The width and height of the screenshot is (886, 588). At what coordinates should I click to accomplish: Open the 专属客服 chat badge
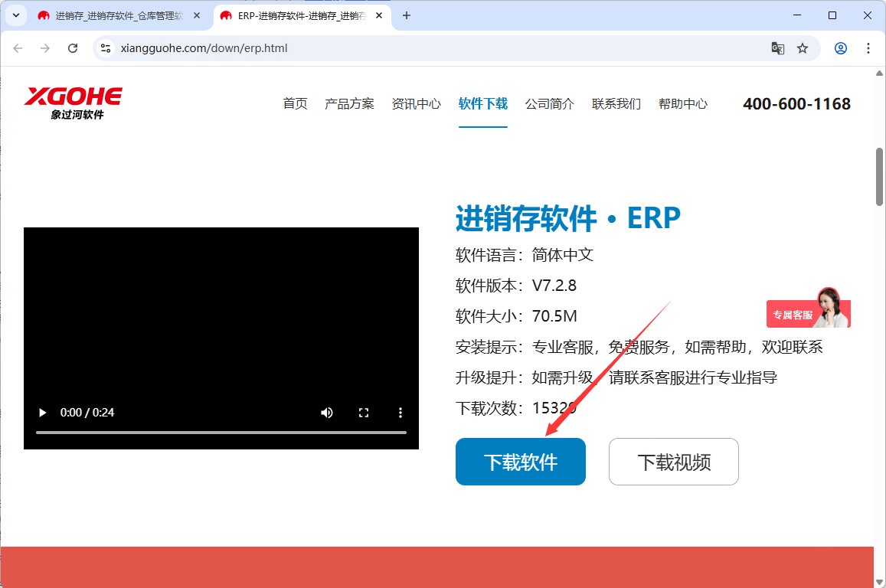808,309
